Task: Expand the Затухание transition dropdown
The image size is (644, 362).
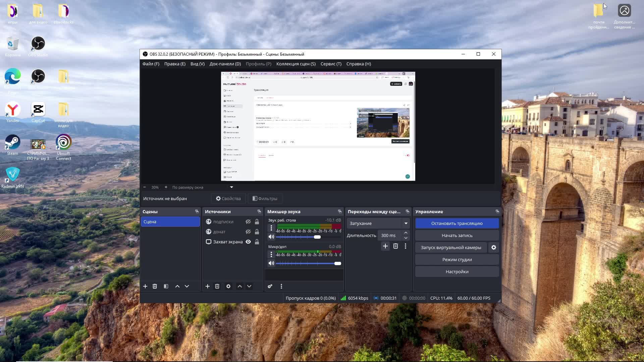Action: tap(406, 223)
